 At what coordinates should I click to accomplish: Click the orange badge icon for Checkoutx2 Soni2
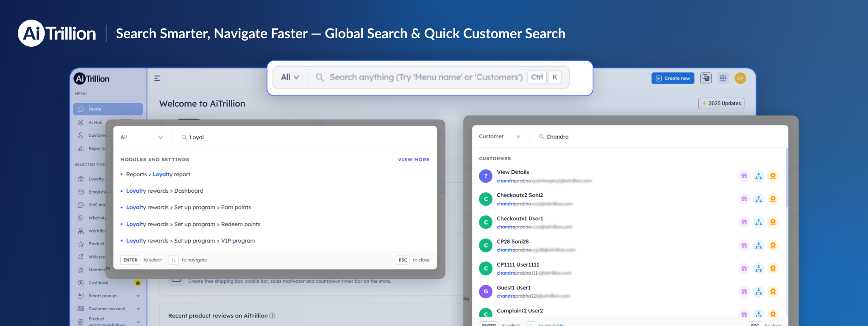(x=773, y=199)
